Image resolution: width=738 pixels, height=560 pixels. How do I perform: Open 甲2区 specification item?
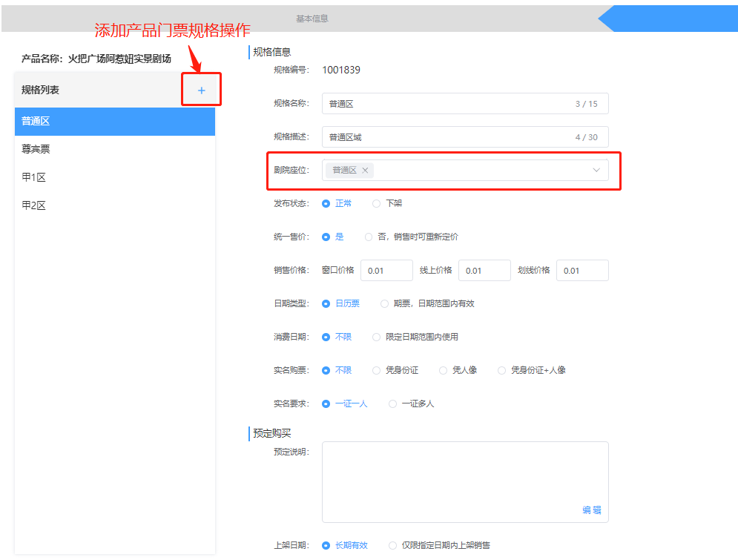pyautogui.click(x=33, y=205)
